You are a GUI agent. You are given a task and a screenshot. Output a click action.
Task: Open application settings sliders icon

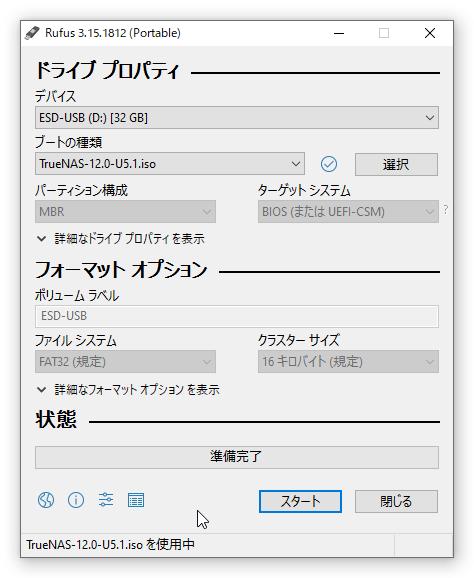pos(106,500)
